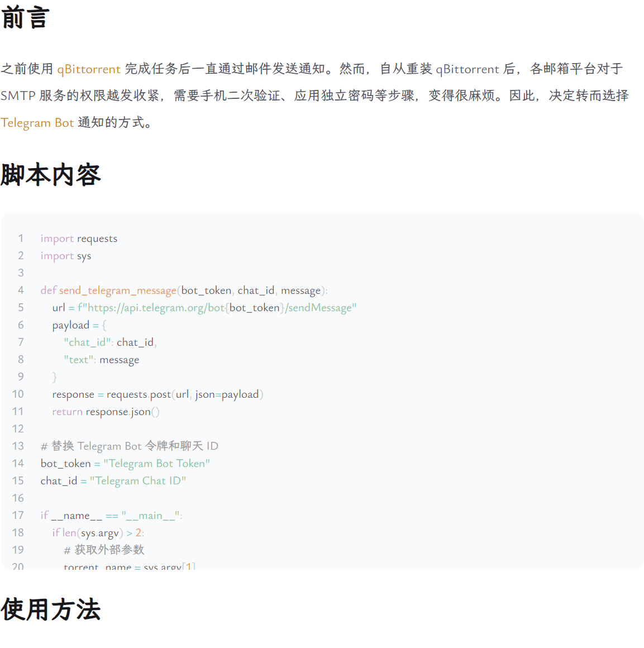Click the 使用方法 heading

coord(51,609)
